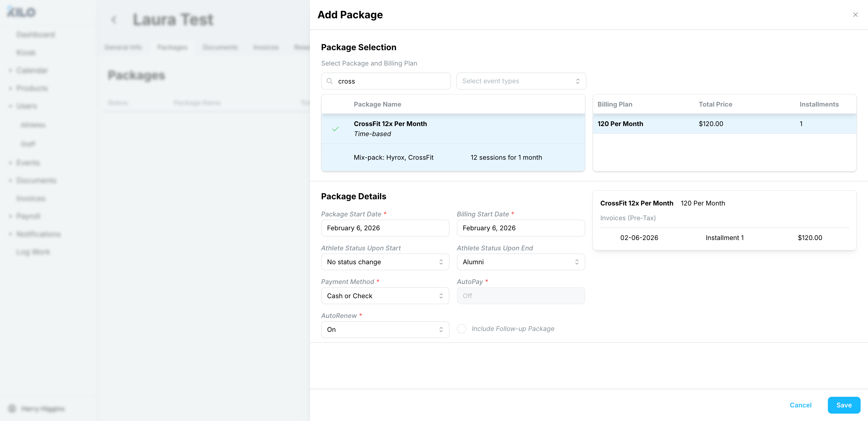
Task: Click the package search field
Action: (391, 81)
